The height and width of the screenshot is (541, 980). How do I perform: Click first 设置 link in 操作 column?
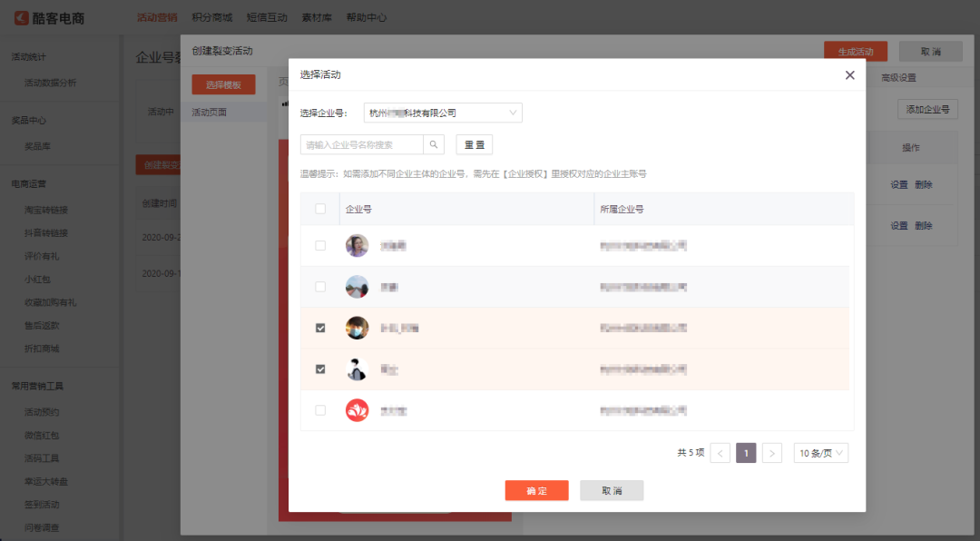(898, 184)
